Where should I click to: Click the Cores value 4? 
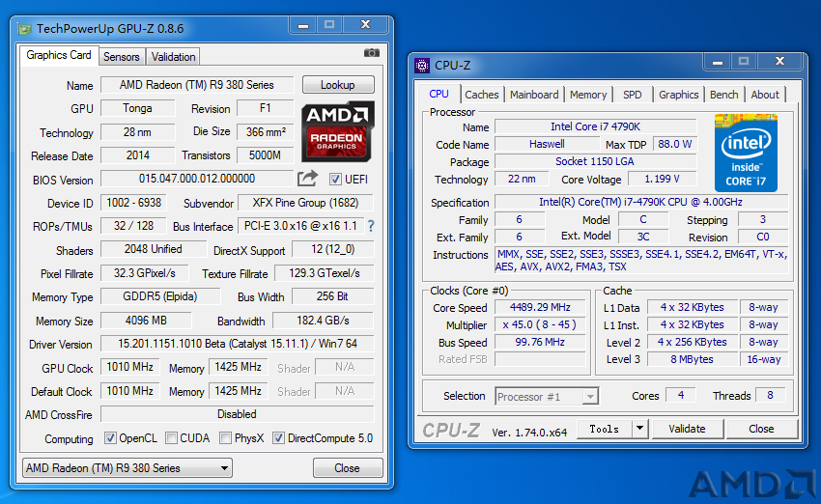(681, 395)
